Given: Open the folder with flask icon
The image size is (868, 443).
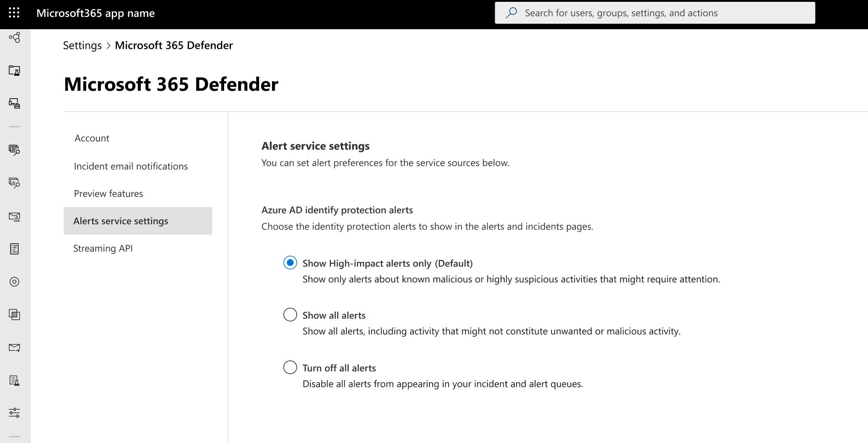Looking at the screenshot, I should [x=15, y=70].
